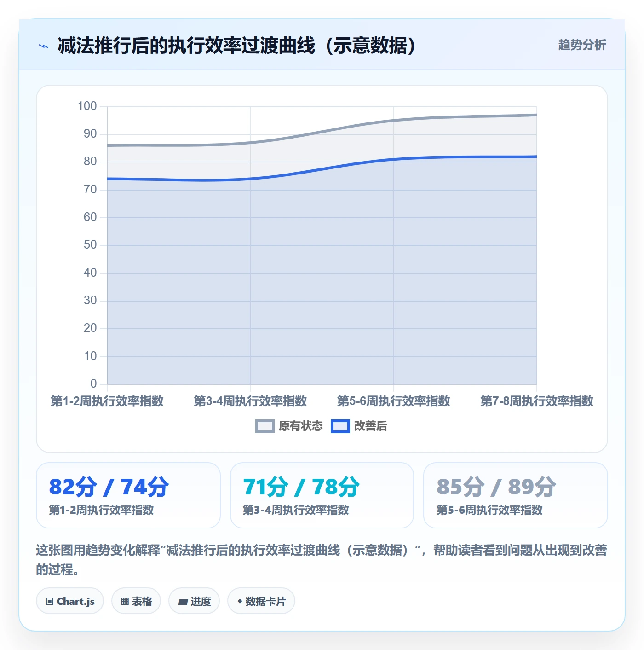Click the 第3-4周执行效率指数 x-axis label
The height and width of the screenshot is (650, 644).
click(250, 401)
